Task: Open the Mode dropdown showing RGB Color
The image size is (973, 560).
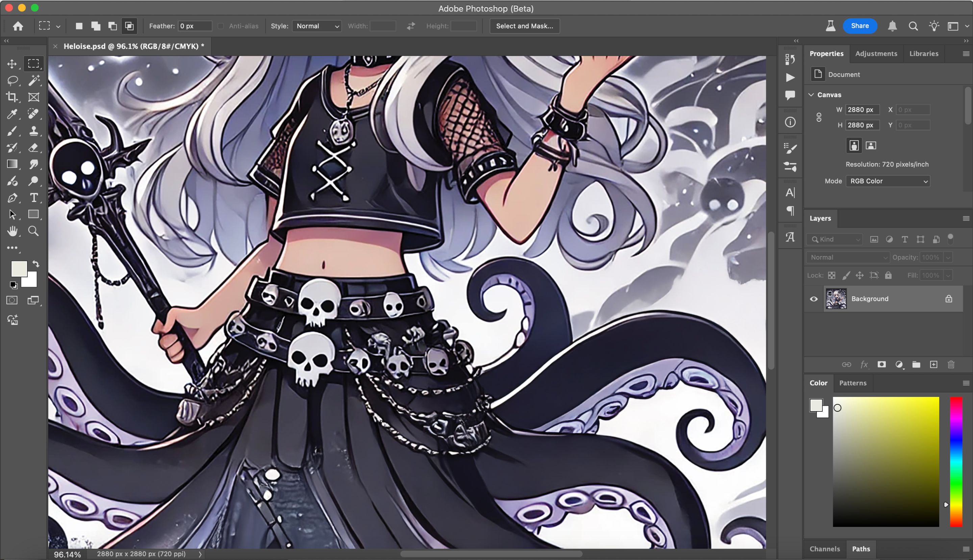Action: 888,181
